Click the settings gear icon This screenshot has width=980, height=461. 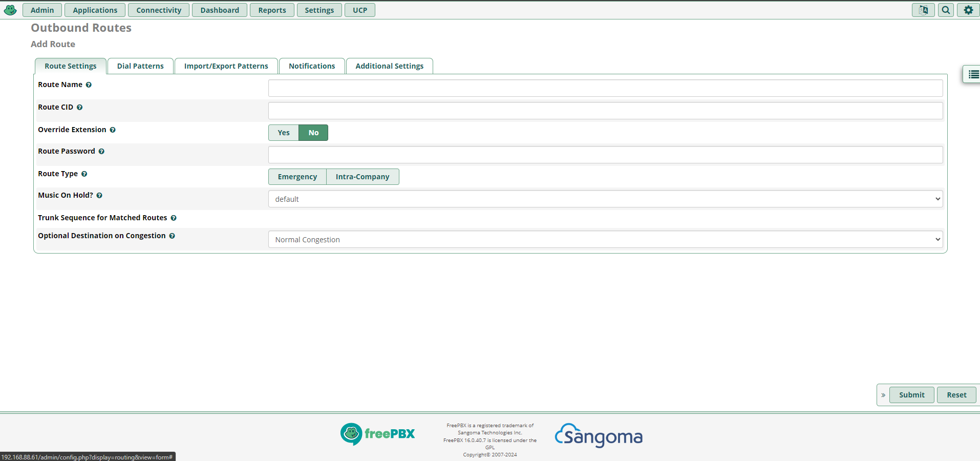(968, 10)
